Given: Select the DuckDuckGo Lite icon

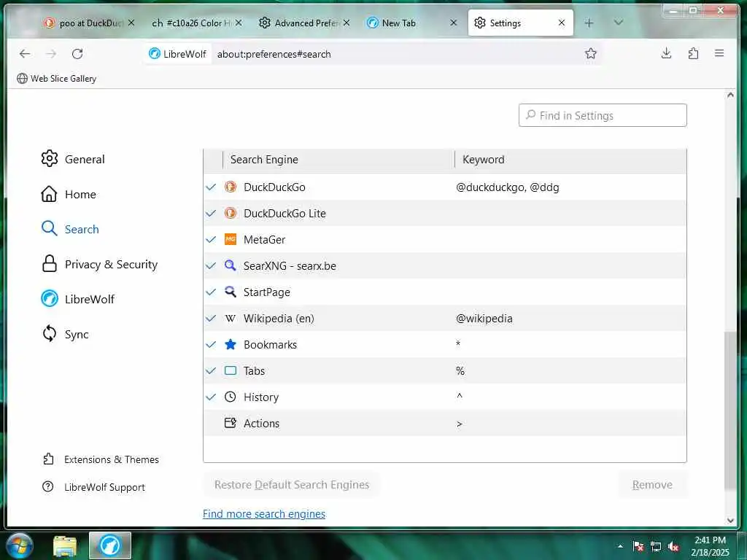Looking at the screenshot, I should 231,213.
